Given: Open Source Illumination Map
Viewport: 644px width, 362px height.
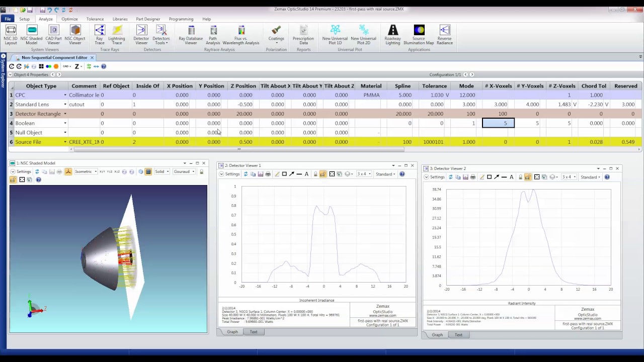Looking at the screenshot, I should coord(419,35).
